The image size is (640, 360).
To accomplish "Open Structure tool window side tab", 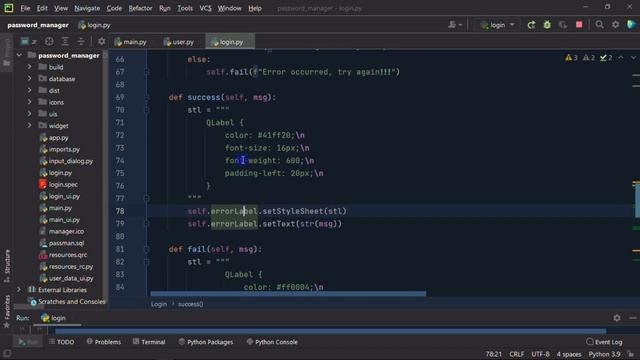I will pyautogui.click(x=7, y=265).
